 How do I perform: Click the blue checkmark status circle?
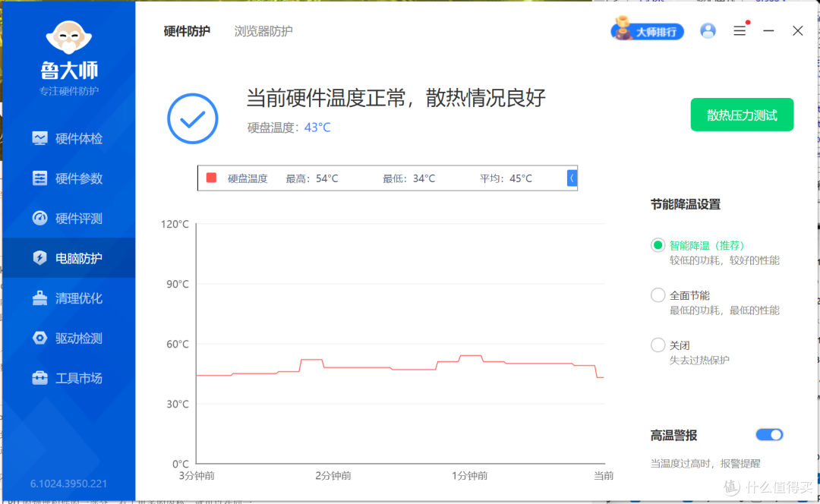pyautogui.click(x=192, y=118)
